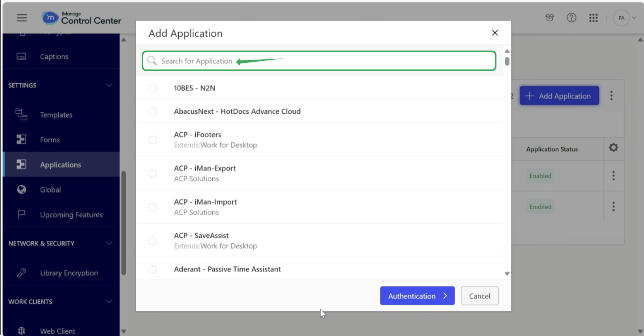Open the table settings gear icon
Image resolution: width=644 pixels, height=336 pixels.
pyautogui.click(x=613, y=148)
